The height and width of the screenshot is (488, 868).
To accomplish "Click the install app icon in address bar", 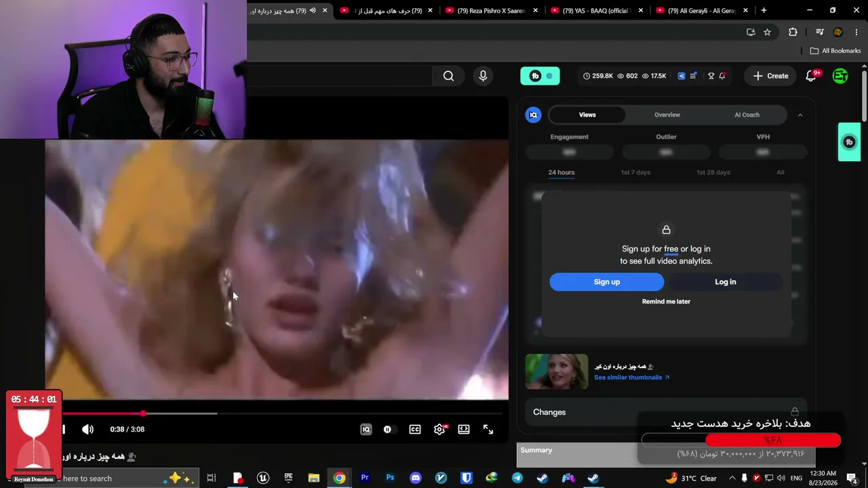I will point(751,32).
